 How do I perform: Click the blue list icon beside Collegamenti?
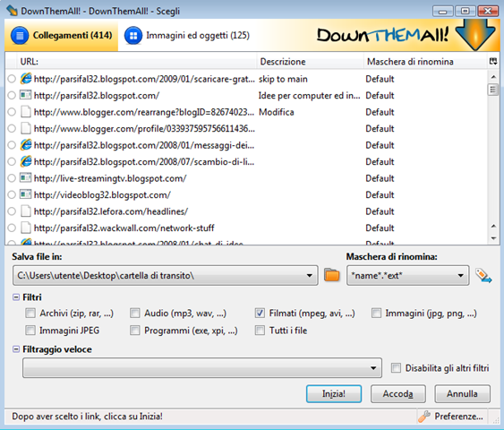pyautogui.click(x=20, y=35)
